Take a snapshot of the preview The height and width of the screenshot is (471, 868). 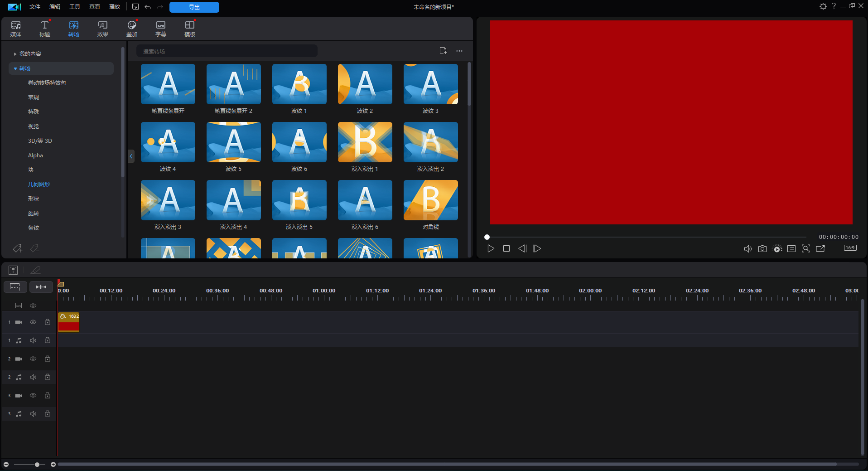[762, 248]
